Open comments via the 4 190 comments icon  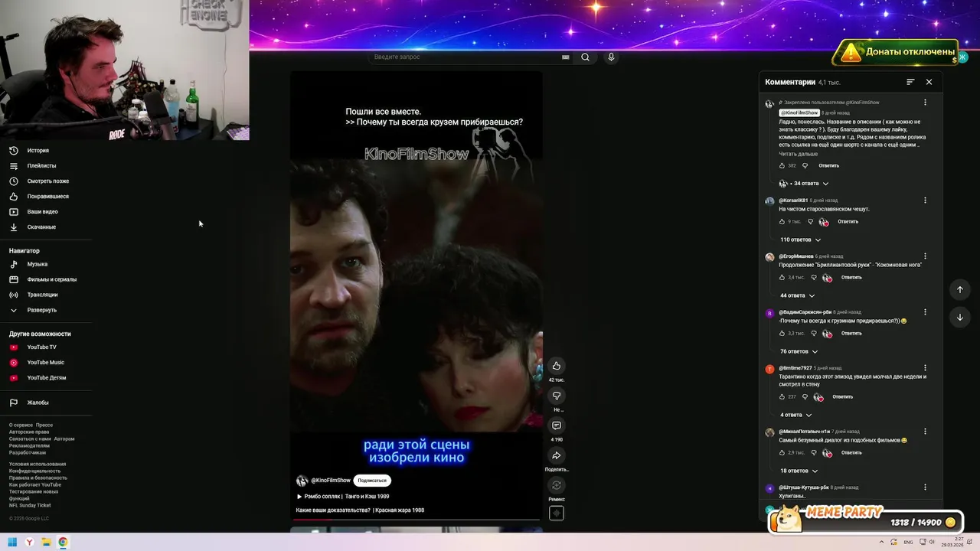coord(557,425)
